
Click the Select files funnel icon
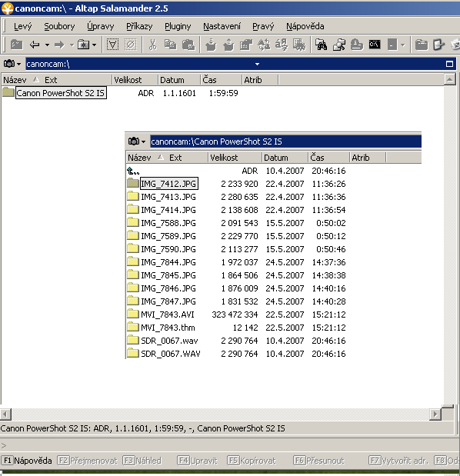click(112, 45)
